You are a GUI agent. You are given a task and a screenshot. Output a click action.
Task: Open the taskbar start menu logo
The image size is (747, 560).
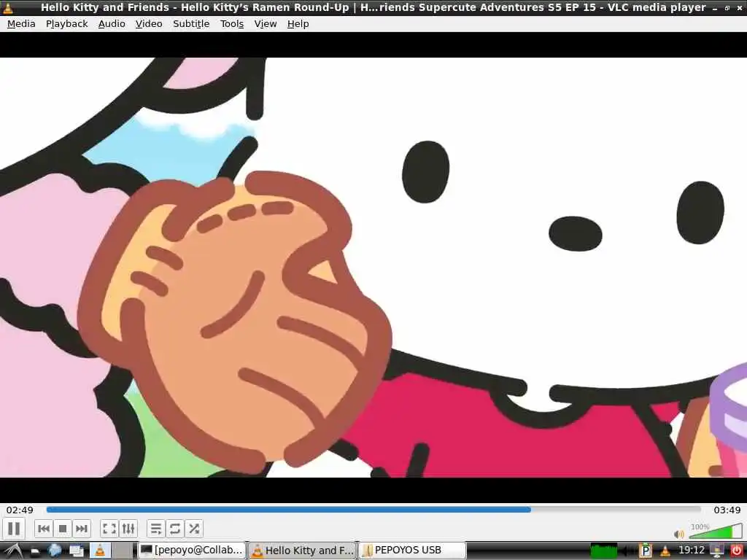pos(13,551)
